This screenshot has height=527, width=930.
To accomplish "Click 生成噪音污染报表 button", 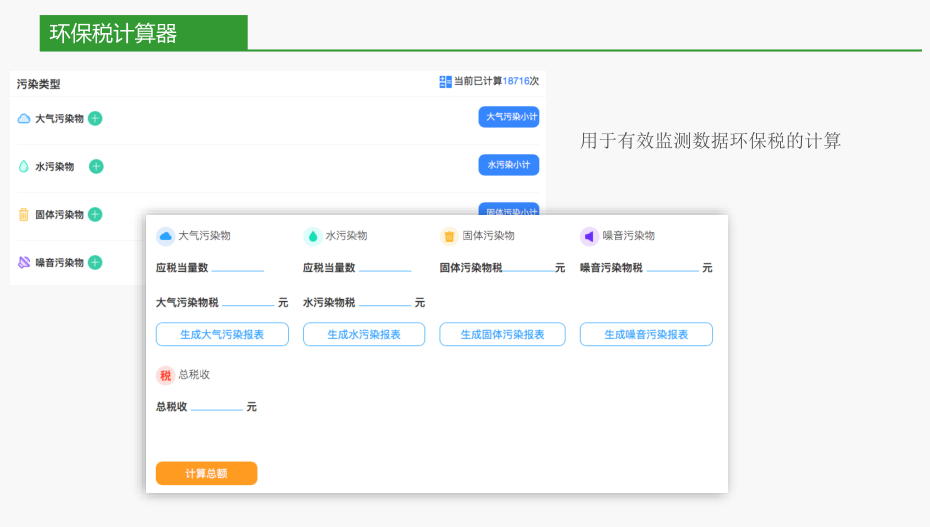I will coord(646,334).
